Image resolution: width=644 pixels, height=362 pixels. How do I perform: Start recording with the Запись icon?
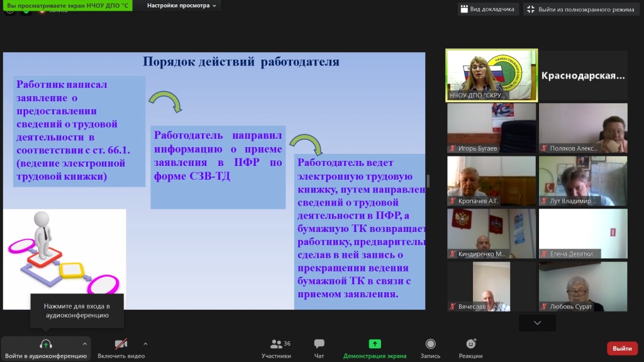pos(430,344)
